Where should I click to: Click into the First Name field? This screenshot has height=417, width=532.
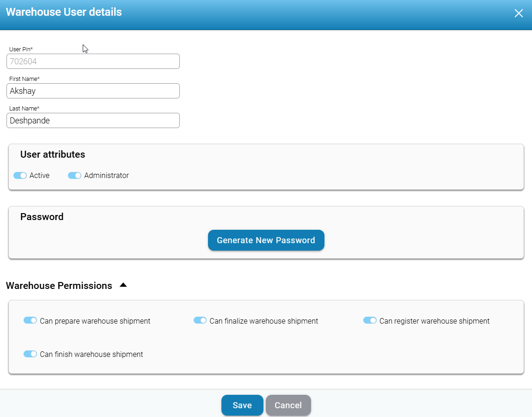(x=93, y=91)
